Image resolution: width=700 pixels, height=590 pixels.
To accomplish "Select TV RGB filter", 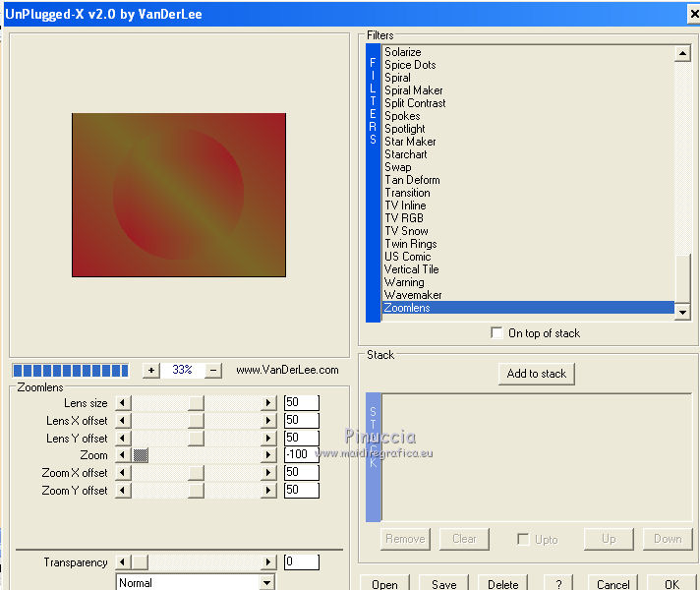I will tap(529, 218).
